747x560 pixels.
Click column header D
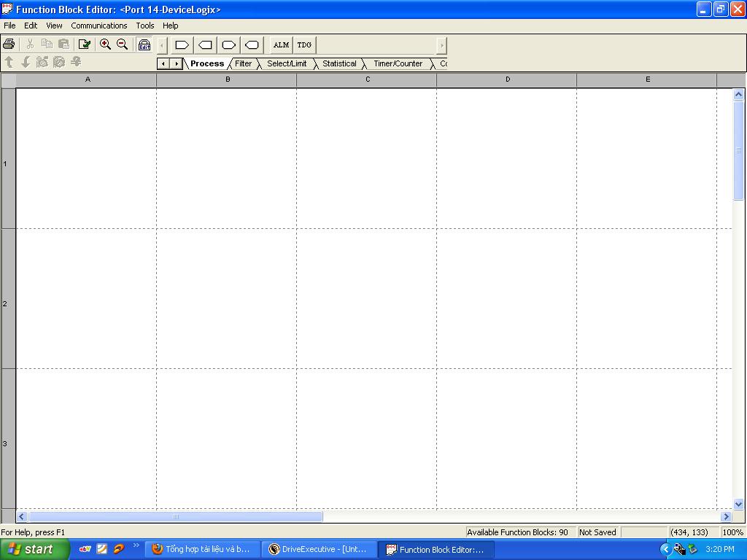[507, 79]
